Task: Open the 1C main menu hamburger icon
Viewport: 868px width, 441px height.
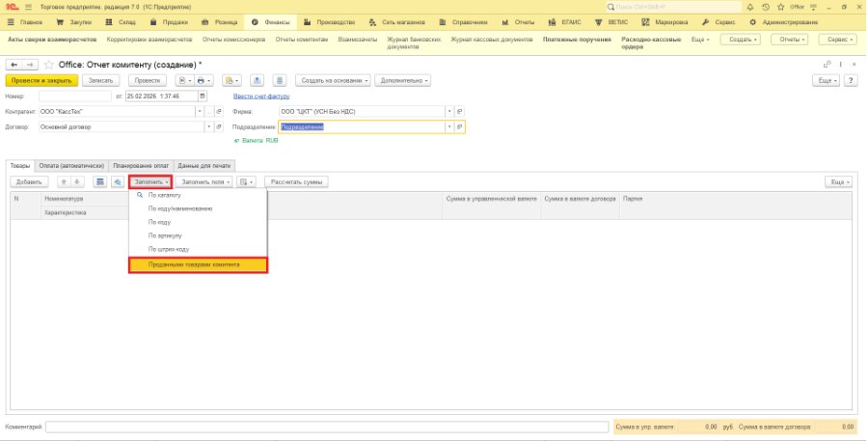Action: [28, 7]
